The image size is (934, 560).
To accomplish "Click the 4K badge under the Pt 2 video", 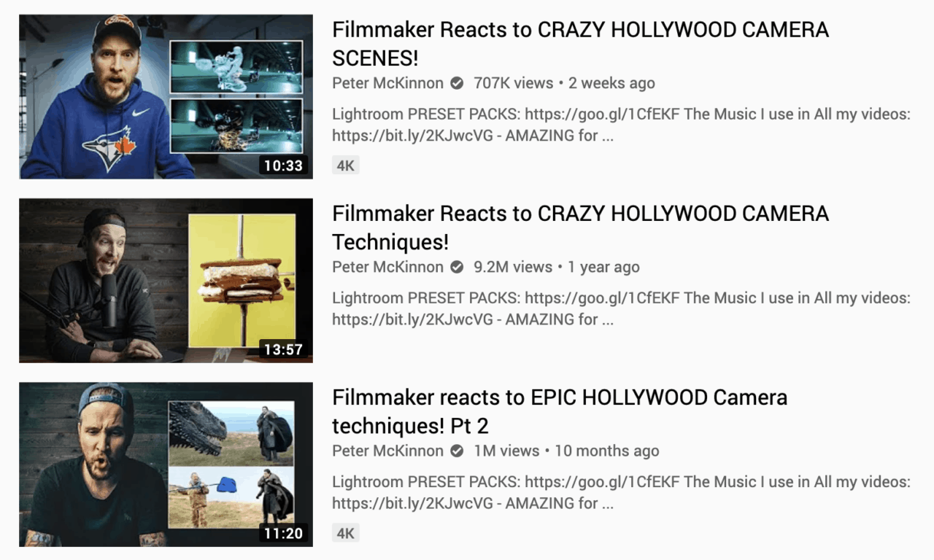I will (346, 533).
